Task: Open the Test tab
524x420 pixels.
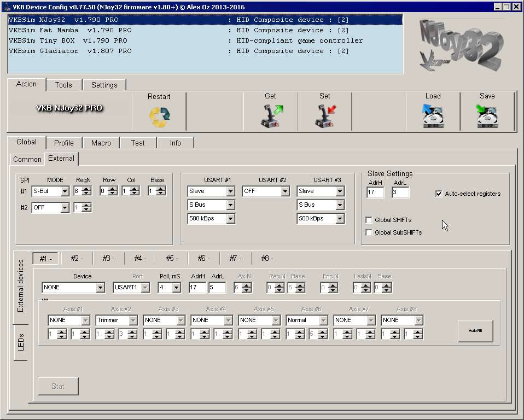Action: tap(138, 143)
